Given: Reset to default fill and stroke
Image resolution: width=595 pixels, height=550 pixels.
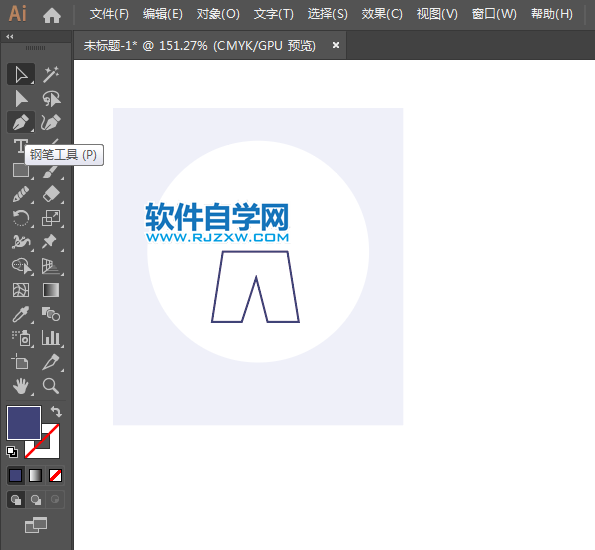Looking at the screenshot, I should [12, 452].
